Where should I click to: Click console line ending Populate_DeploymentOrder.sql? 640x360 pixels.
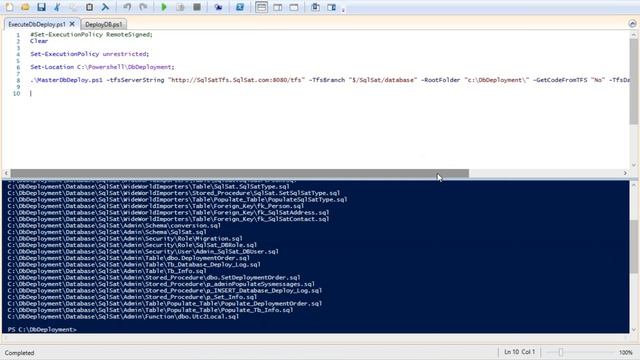click(x=164, y=303)
